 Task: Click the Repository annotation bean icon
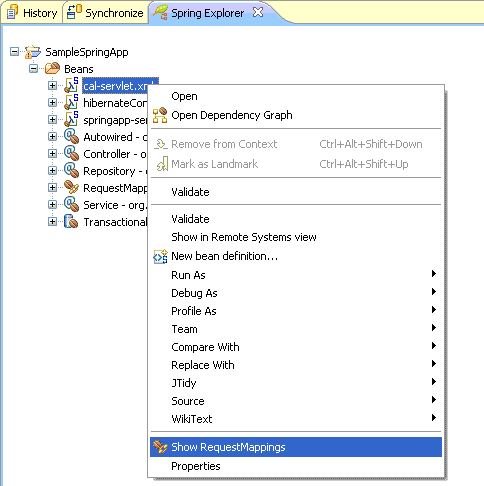coord(71,170)
